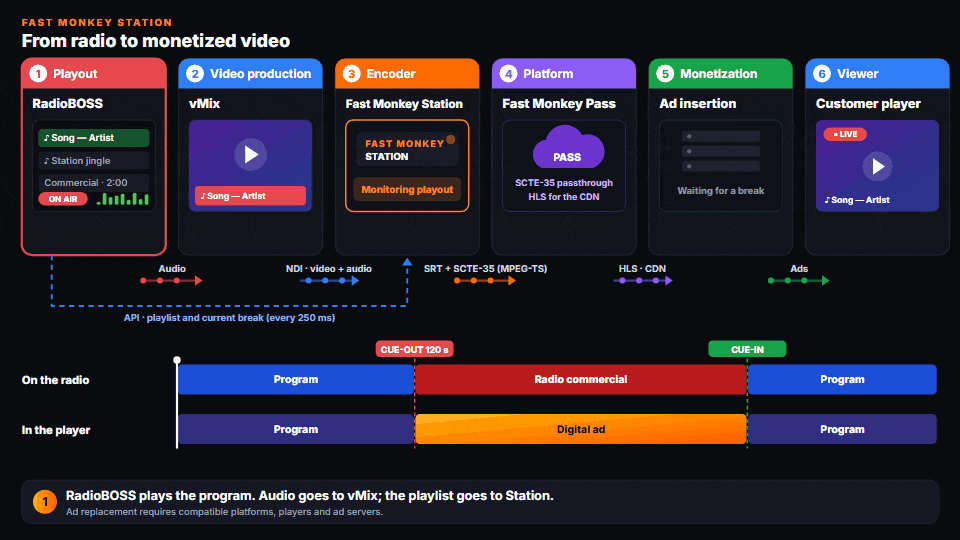The height and width of the screenshot is (540, 960).
Task: Click the Customer player title
Action: (x=868, y=103)
